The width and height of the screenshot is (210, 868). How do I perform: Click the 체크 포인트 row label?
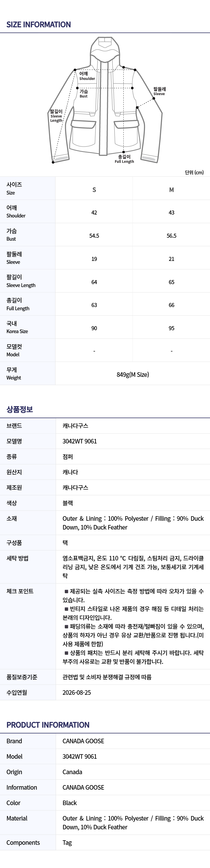click(20, 591)
